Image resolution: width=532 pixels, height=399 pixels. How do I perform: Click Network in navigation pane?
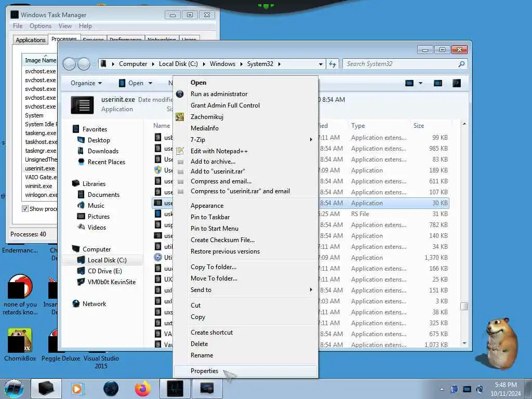tap(94, 304)
